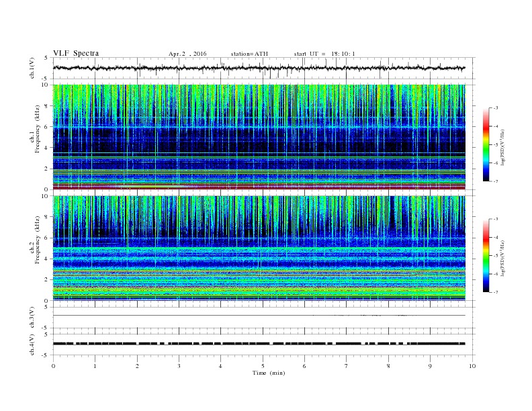Click the ch.1 color scale bar
The height and width of the screenshot is (411, 532).
(x=486, y=144)
